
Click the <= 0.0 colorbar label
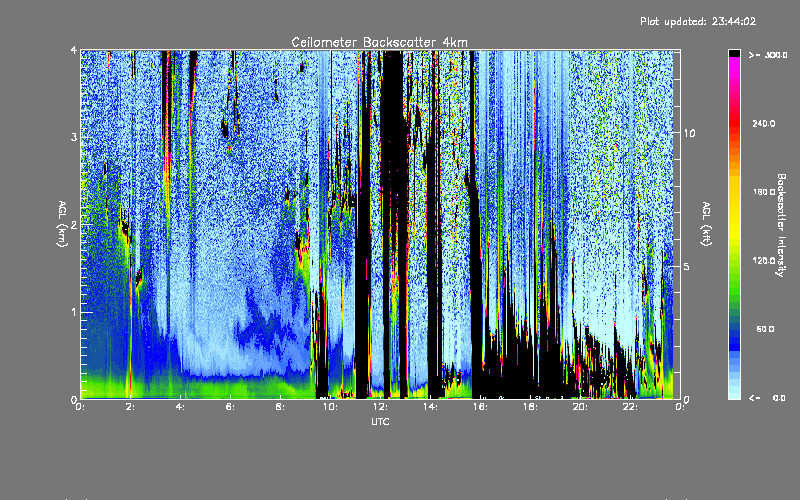(x=767, y=397)
